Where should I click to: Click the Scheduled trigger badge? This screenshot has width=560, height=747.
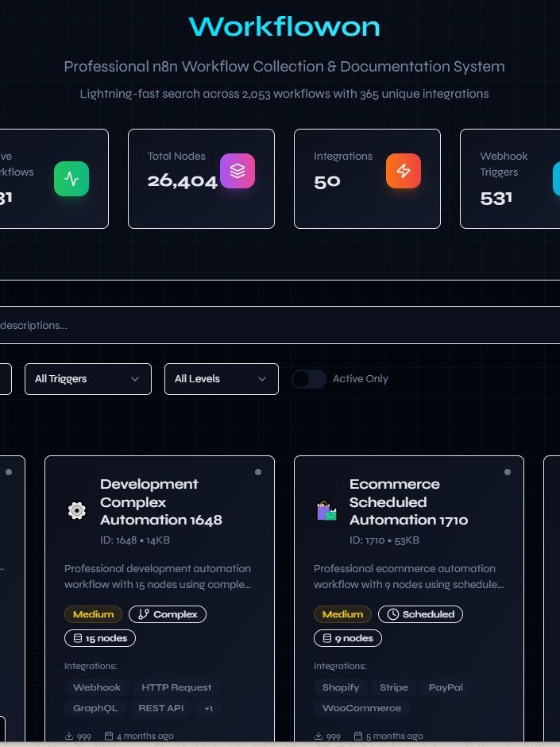click(420, 614)
